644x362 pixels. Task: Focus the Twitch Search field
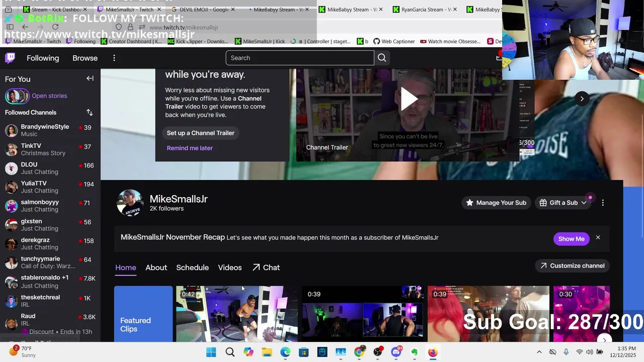300,58
